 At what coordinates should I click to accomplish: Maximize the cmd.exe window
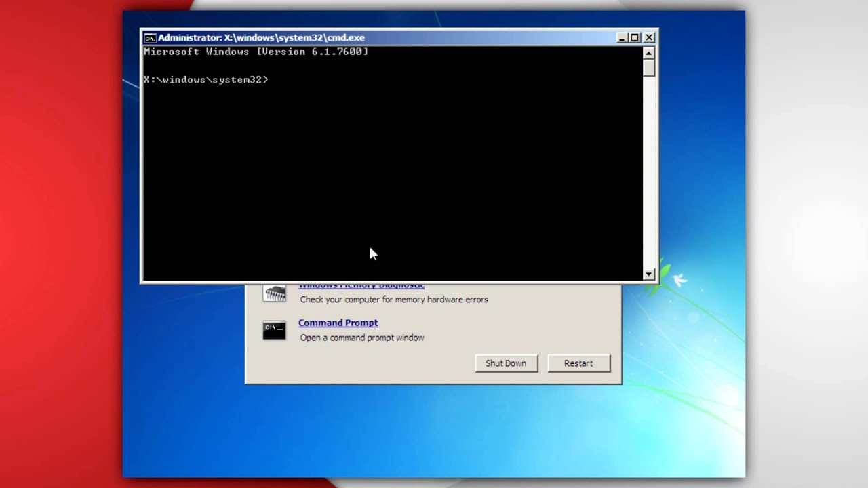(x=635, y=38)
